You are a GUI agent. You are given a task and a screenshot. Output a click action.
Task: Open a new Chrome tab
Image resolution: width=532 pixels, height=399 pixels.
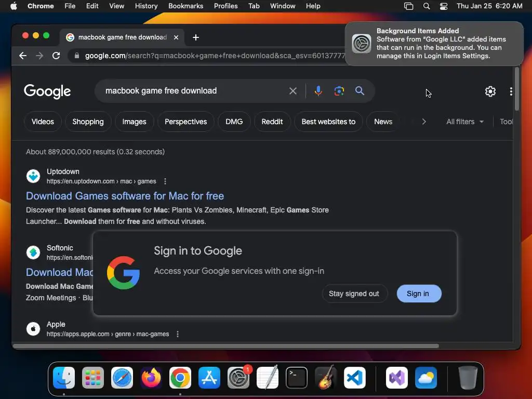click(196, 37)
